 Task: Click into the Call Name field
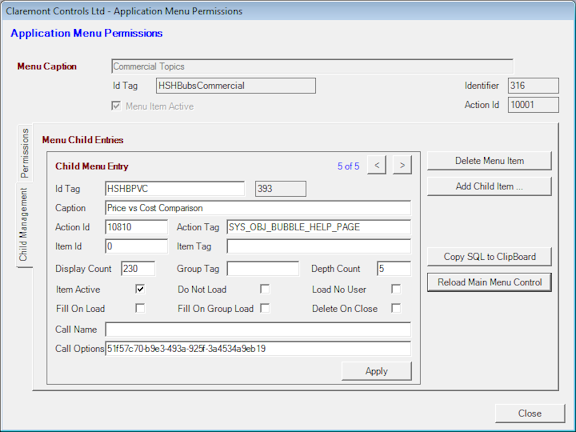[x=258, y=329]
